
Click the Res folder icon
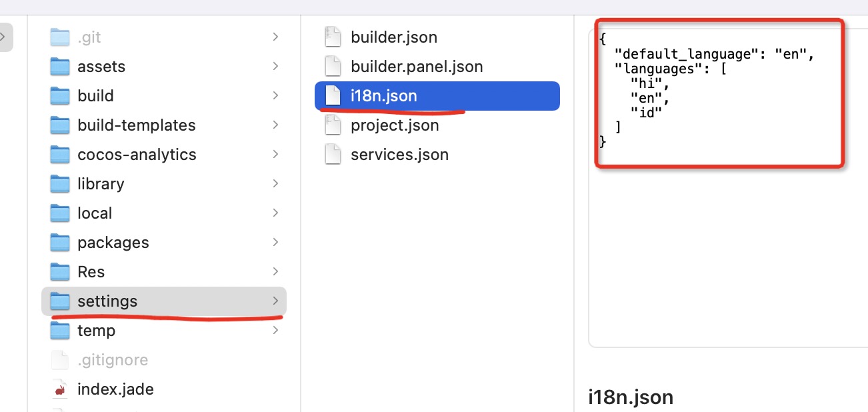pyautogui.click(x=60, y=272)
